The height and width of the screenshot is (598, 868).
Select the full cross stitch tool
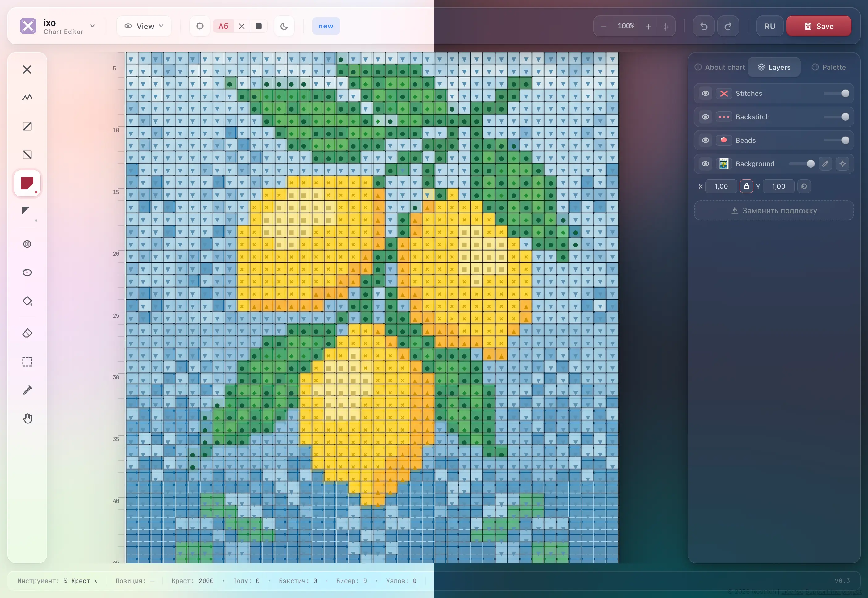click(27, 69)
